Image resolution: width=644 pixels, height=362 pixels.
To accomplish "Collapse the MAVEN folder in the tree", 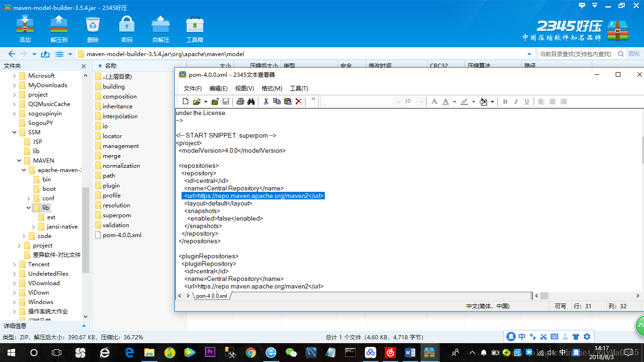I will click(x=19, y=161).
